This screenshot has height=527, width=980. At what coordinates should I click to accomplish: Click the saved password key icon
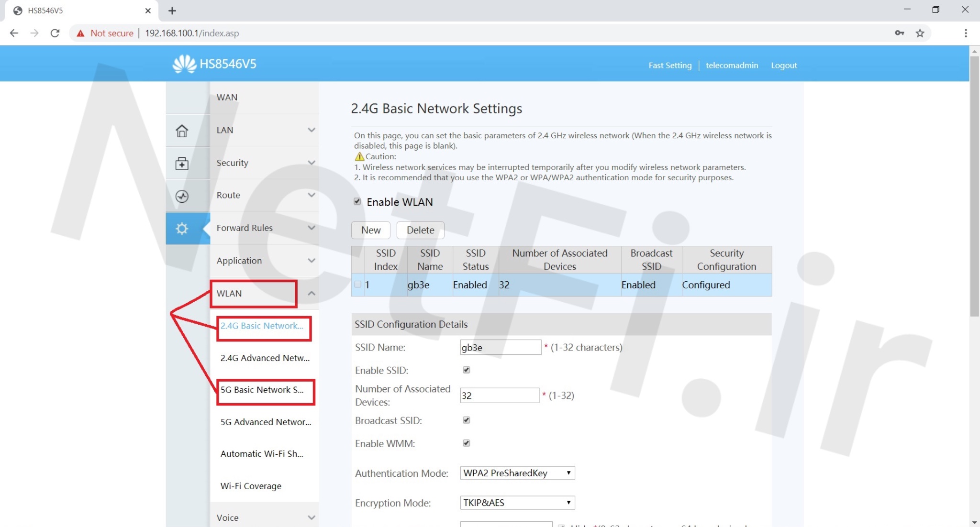[x=899, y=33]
